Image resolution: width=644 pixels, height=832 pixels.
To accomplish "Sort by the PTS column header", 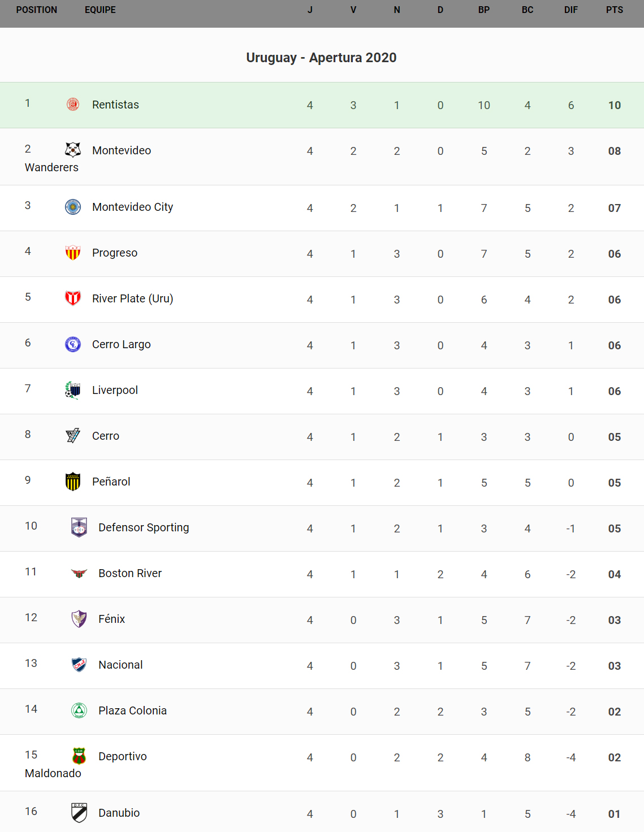I will 614,10.
